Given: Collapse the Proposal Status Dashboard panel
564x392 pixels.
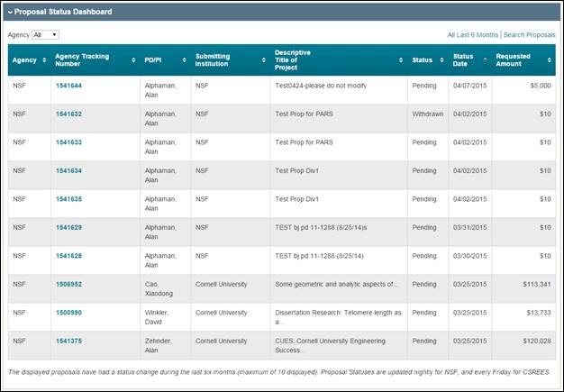Looking at the screenshot, I should pos(10,13).
